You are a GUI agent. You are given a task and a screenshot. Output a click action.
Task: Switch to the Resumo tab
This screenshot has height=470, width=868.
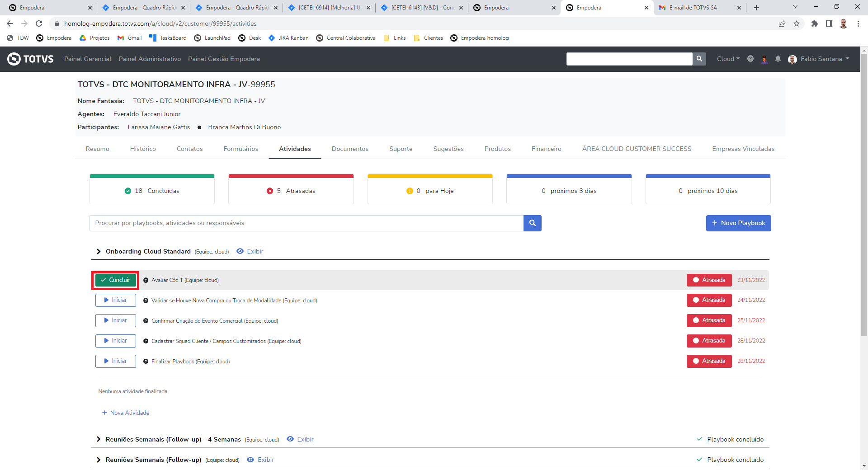[x=98, y=149]
